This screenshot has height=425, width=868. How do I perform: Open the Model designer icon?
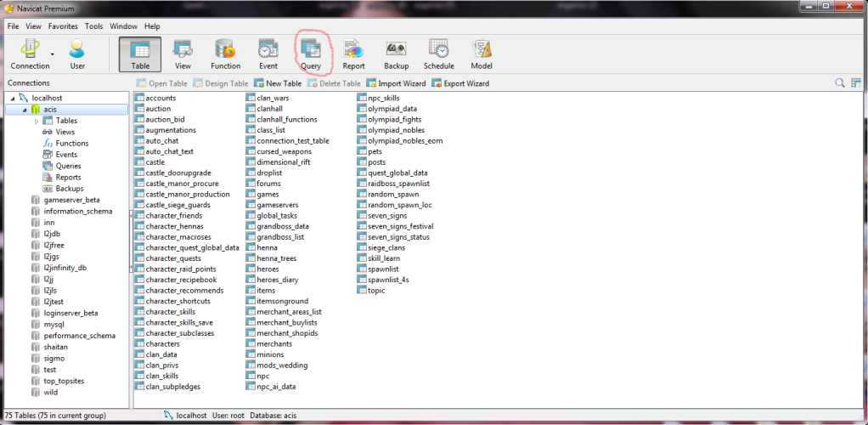[481, 53]
